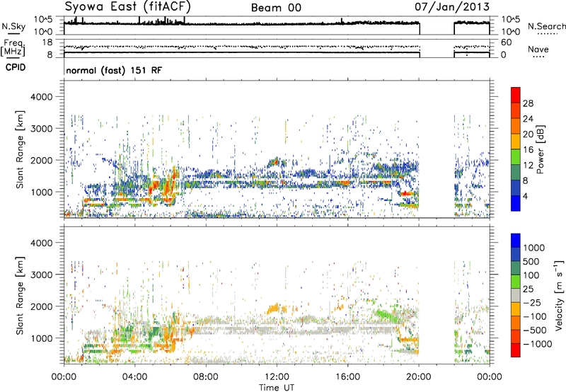Click the "12:00" time axis label

[277, 377]
